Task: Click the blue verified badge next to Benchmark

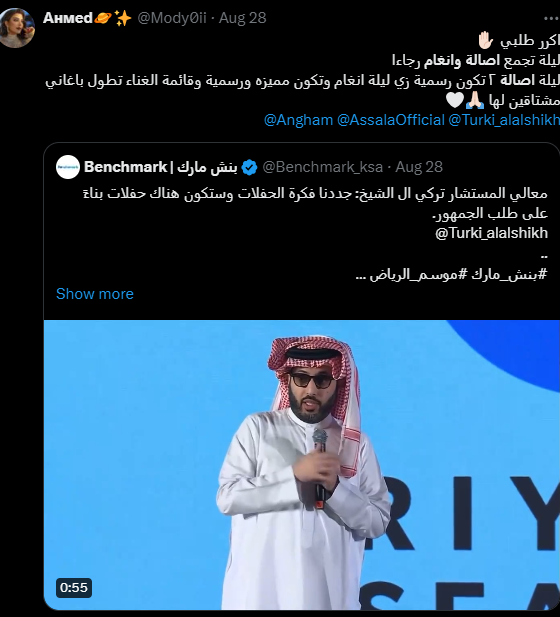Action: click(249, 167)
